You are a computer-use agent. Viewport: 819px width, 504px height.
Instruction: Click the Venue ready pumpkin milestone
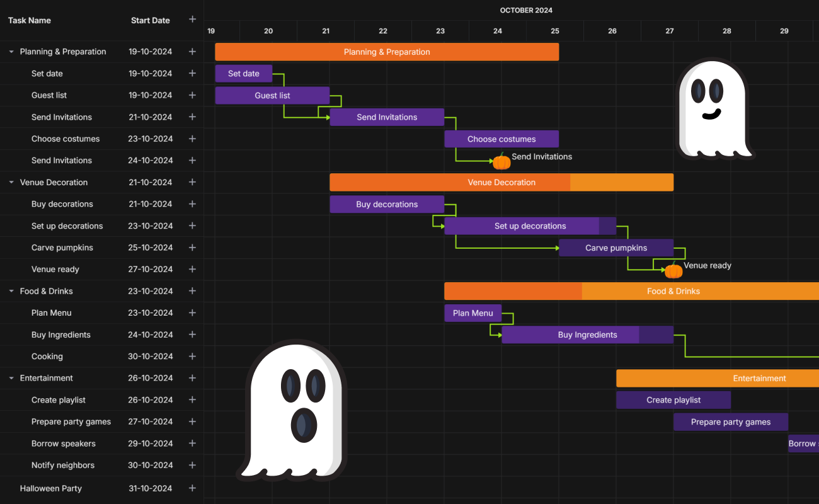pyautogui.click(x=673, y=270)
